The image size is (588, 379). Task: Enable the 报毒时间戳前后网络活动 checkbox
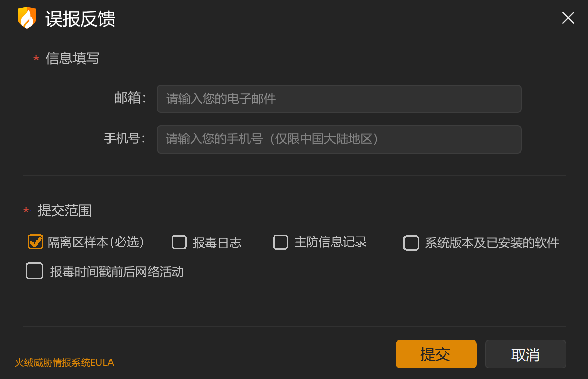pos(34,271)
